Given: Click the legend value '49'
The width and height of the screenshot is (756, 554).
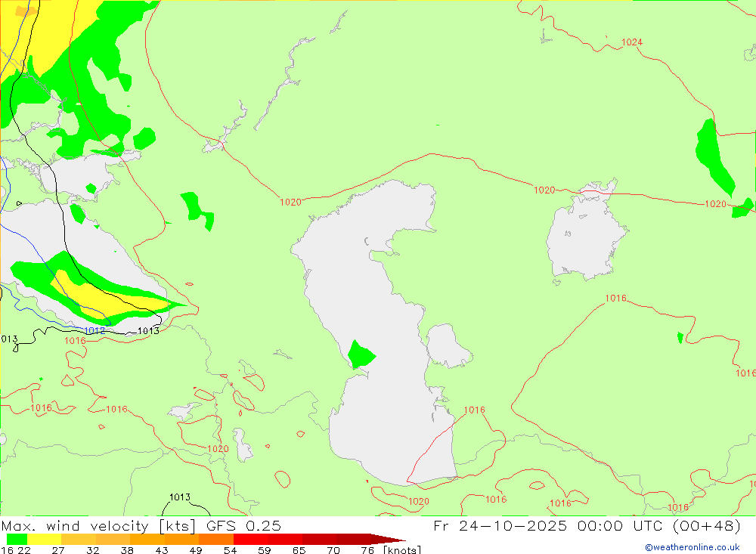Looking at the screenshot, I should coord(196,550).
